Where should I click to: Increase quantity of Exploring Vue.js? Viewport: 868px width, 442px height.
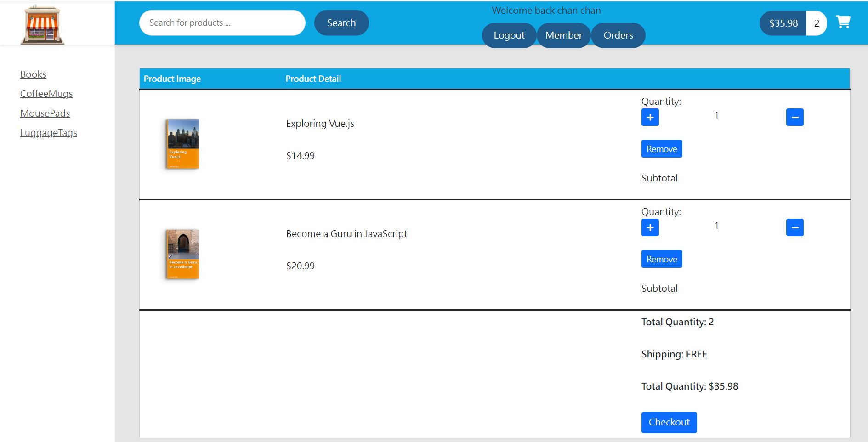click(x=650, y=117)
